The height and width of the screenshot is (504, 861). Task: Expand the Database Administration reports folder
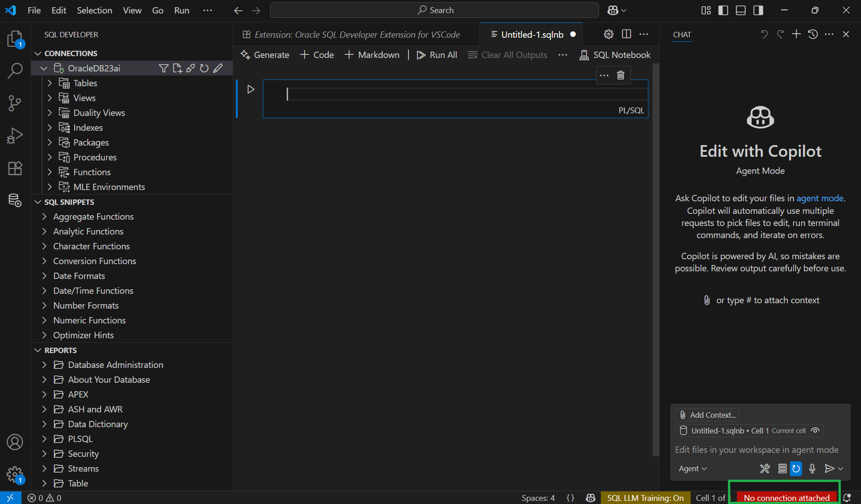pyautogui.click(x=44, y=365)
